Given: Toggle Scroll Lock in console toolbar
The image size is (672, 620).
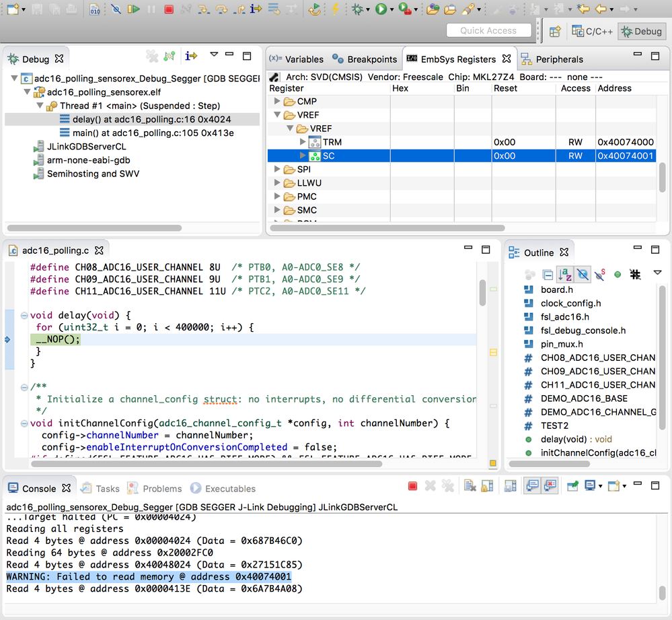Looking at the screenshot, I should tap(487, 486).
